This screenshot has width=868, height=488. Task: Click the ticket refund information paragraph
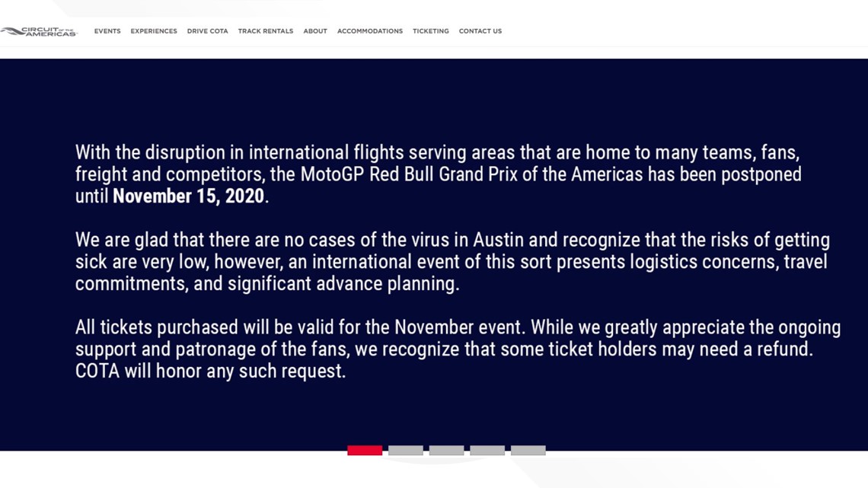pyautogui.click(x=458, y=349)
